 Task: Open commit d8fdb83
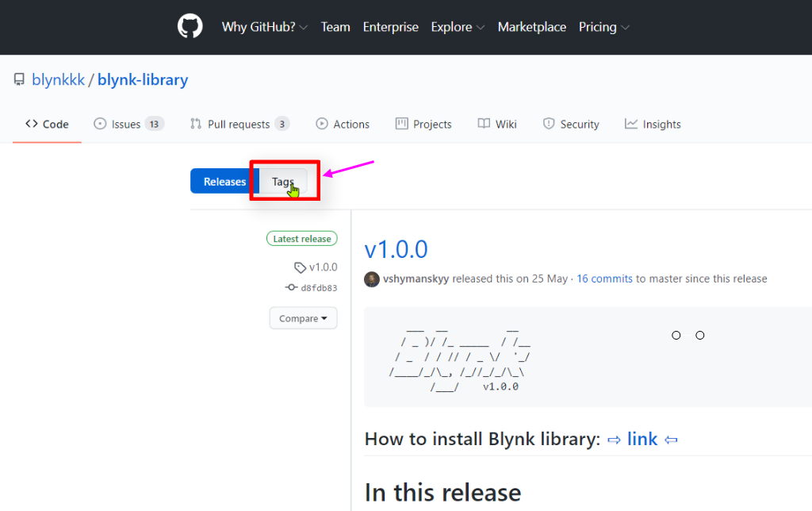tap(319, 288)
